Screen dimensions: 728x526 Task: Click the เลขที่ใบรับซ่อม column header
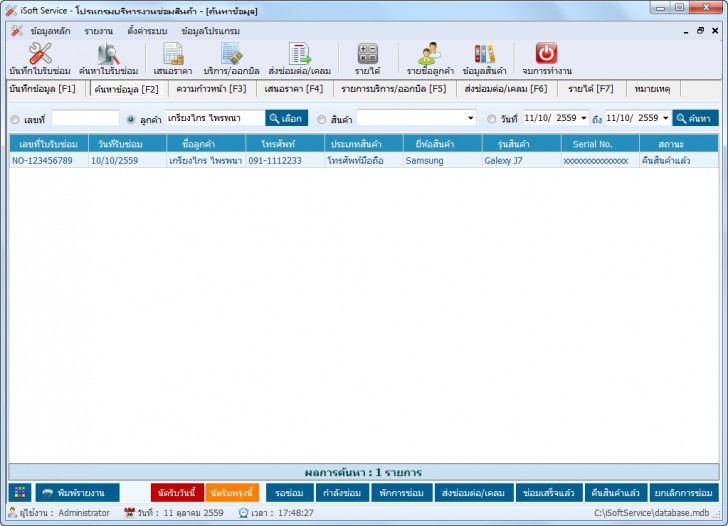[48, 144]
